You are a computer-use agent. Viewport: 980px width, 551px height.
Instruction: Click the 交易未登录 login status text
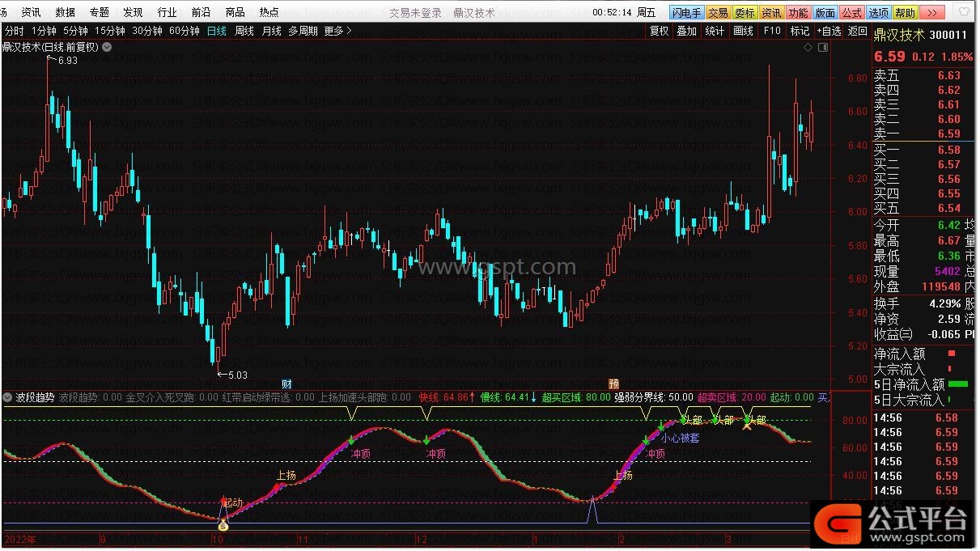[415, 12]
